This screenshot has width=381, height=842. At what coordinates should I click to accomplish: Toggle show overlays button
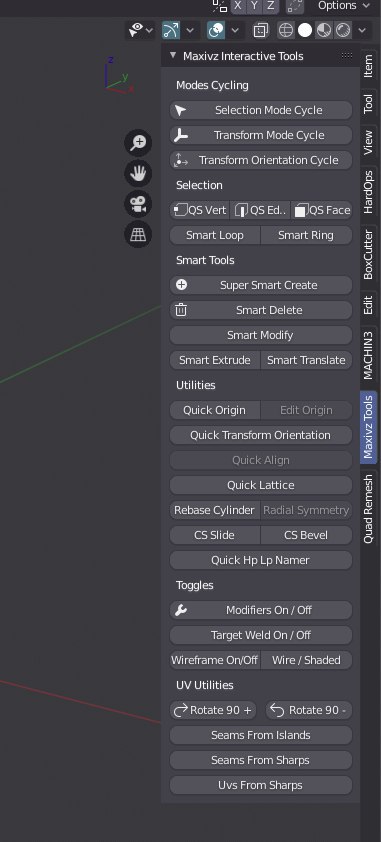click(216, 31)
